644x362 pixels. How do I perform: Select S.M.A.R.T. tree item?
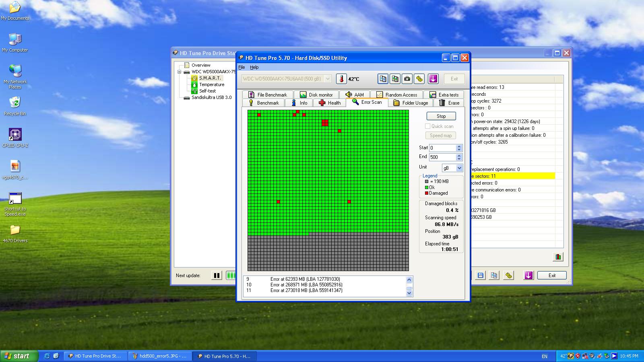coord(210,78)
